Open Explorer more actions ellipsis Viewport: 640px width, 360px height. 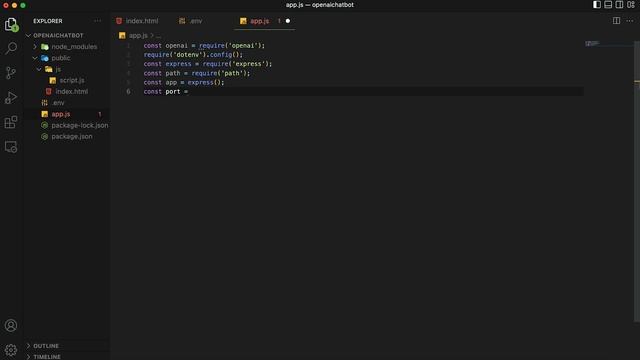pos(97,21)
